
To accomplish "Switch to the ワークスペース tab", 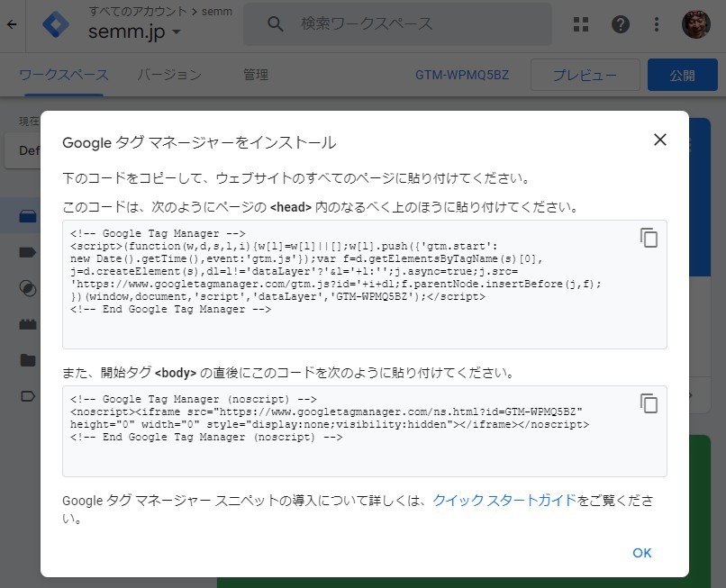I will 64,75.
